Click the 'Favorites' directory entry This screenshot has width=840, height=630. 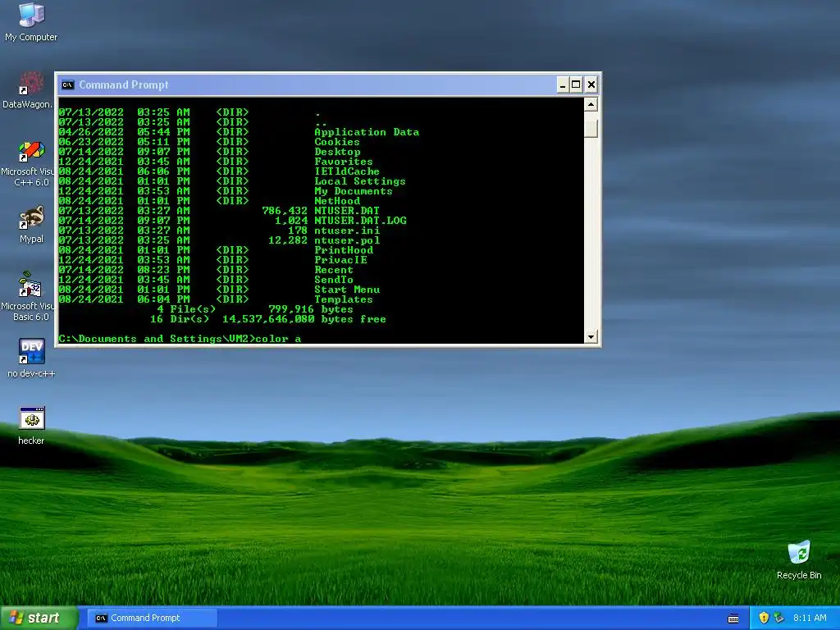(344, 162)
